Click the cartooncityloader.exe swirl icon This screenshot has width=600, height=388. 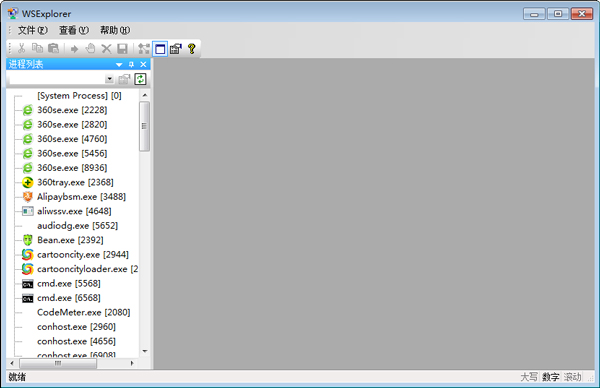click(x=28, y=269)
